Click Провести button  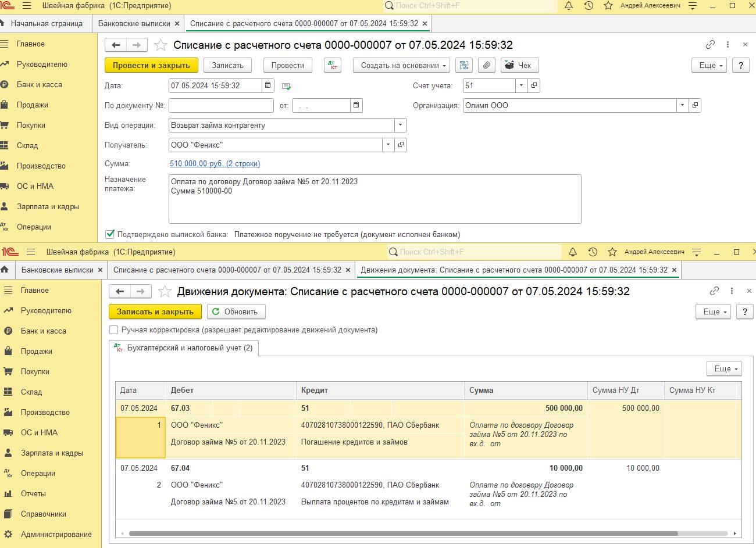pos(287,65)
